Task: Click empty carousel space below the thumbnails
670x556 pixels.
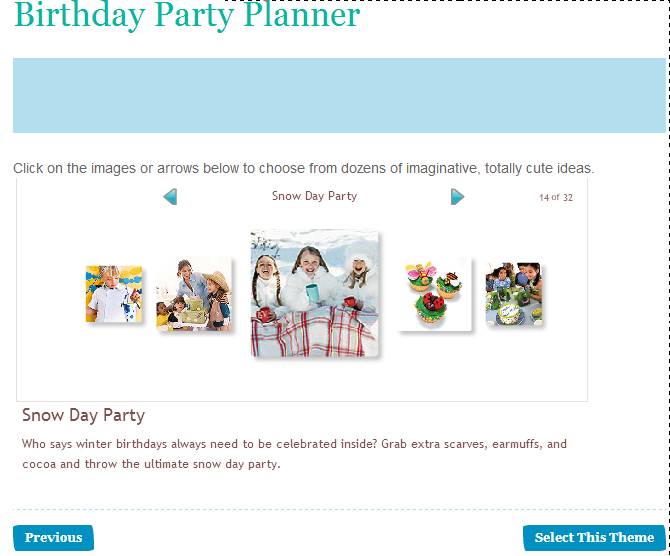Action: (300, 380)
